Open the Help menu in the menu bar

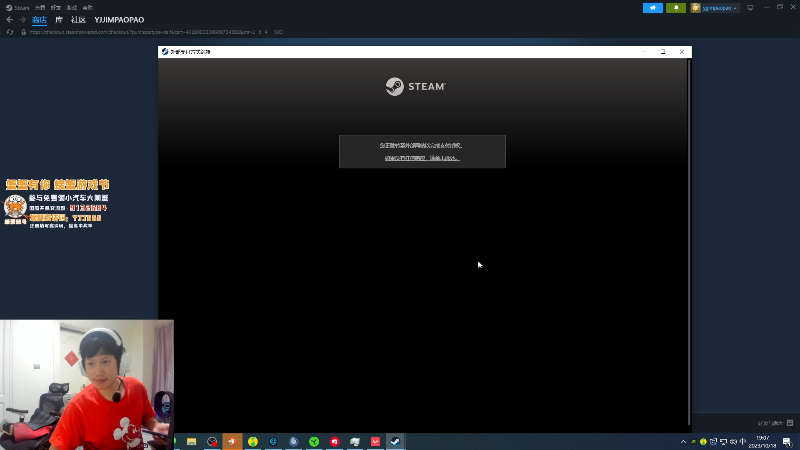click(x=87, y=8)
